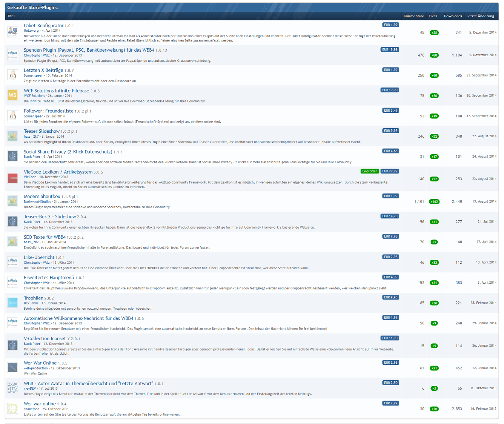The width and height of the screenshot is (504, 424).
Task: Sort list by Downloads column header
Action: pos(453,16)
